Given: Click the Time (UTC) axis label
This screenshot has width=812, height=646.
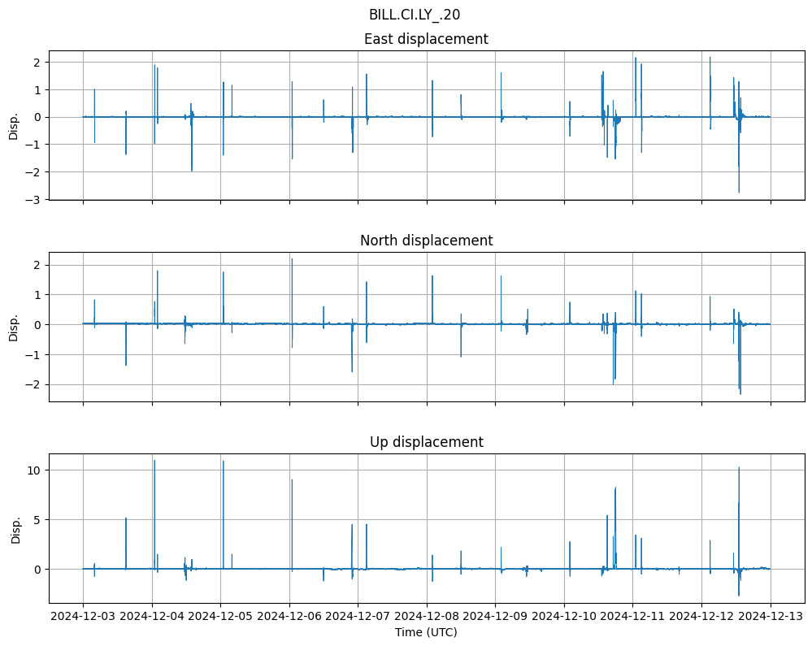Looking at the screenshot, I should click(426, 631).
